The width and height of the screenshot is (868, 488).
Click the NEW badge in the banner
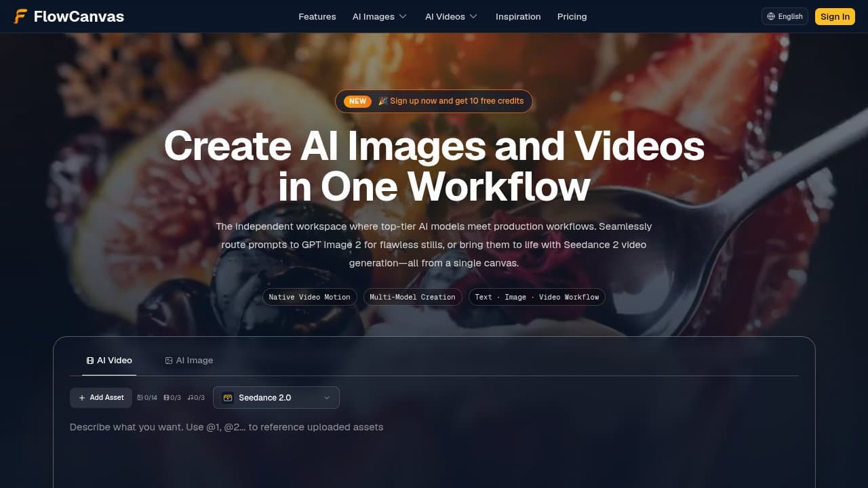[x=358, y=101]
